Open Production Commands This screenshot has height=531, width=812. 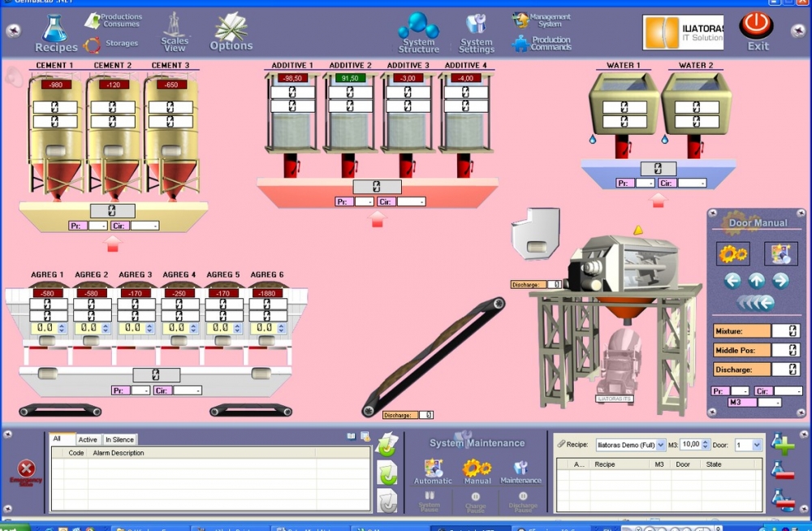pos(542,43)
